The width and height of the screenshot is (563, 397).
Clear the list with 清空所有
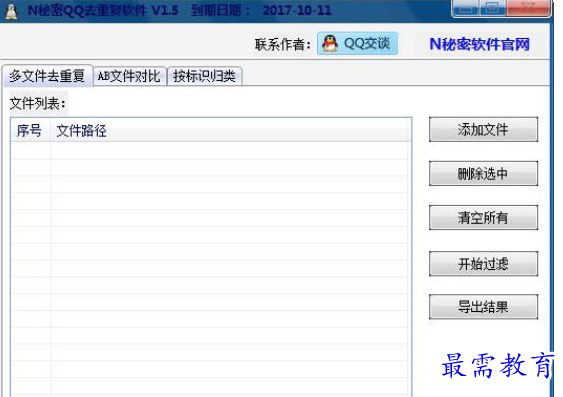pyautogui.click(x=483, y=218)
